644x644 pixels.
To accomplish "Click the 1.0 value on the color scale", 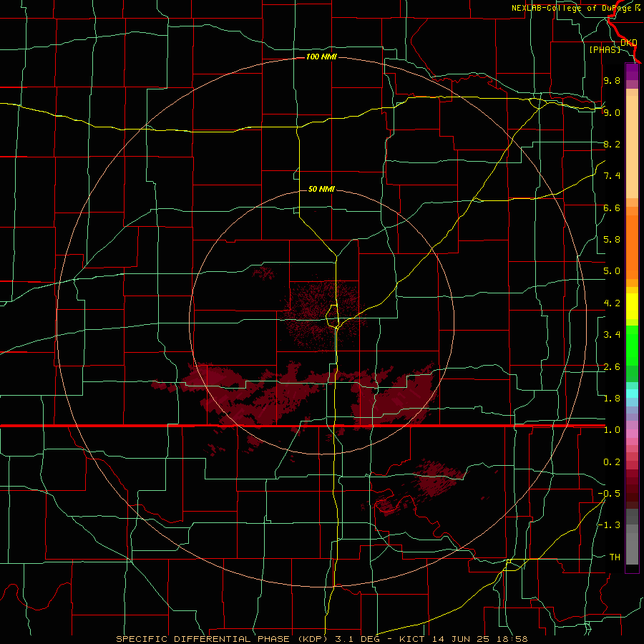I will (612, 430).
